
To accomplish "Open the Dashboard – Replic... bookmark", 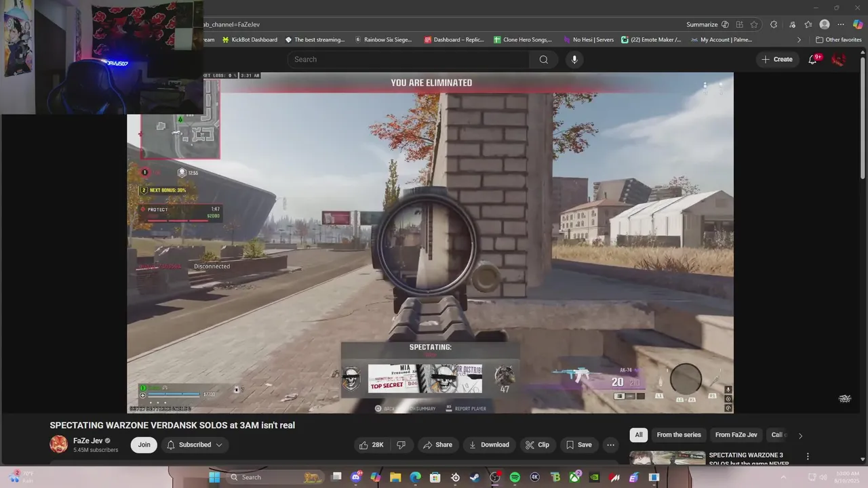I will click(454, 40).
